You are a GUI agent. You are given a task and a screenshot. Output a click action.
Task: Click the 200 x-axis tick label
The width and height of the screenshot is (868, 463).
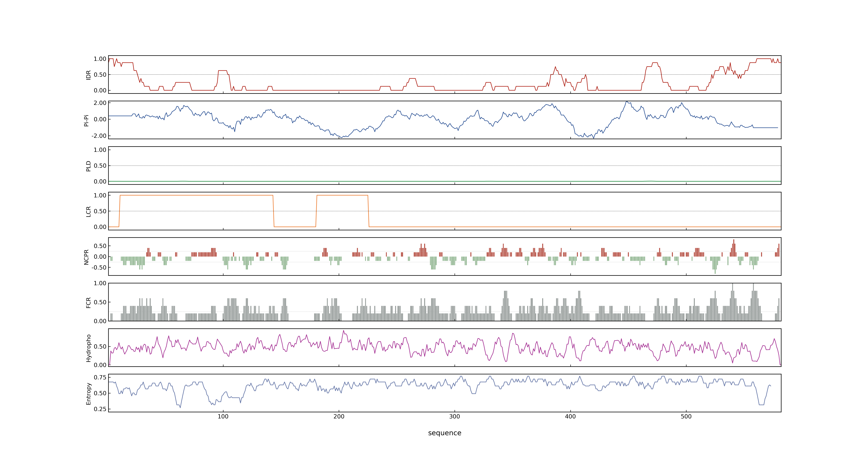(x=339, y=416)
